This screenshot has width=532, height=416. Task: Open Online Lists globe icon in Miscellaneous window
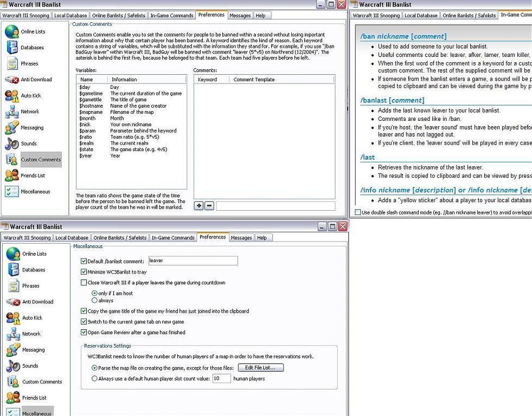point(13,253)
